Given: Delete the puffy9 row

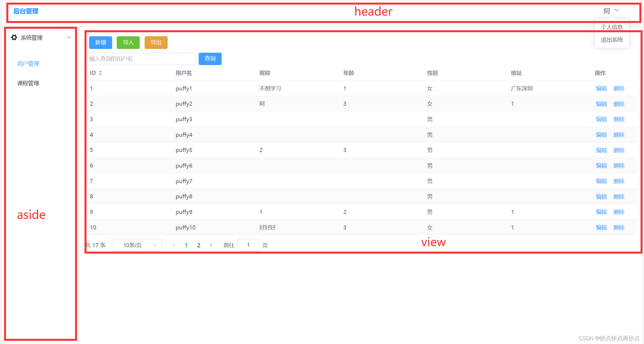Looking at the screenshot, I should click(619, 212).
